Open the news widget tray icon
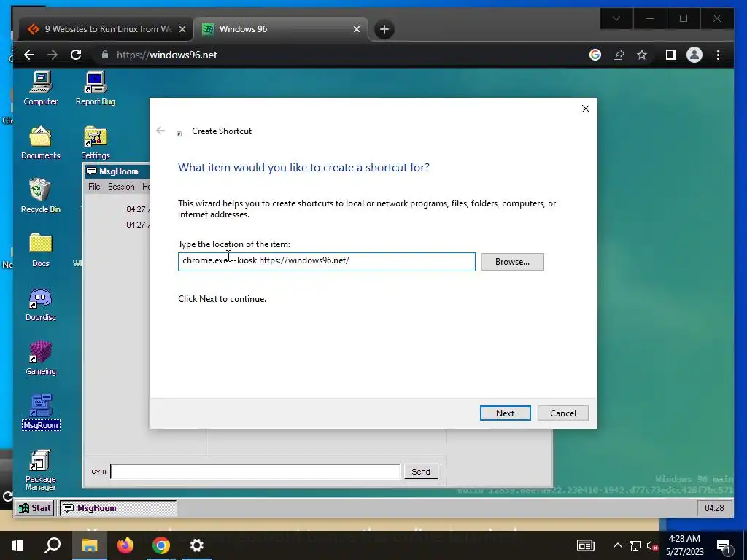The width and height of the screenshot is (747, 560). [x=586, y=545]
